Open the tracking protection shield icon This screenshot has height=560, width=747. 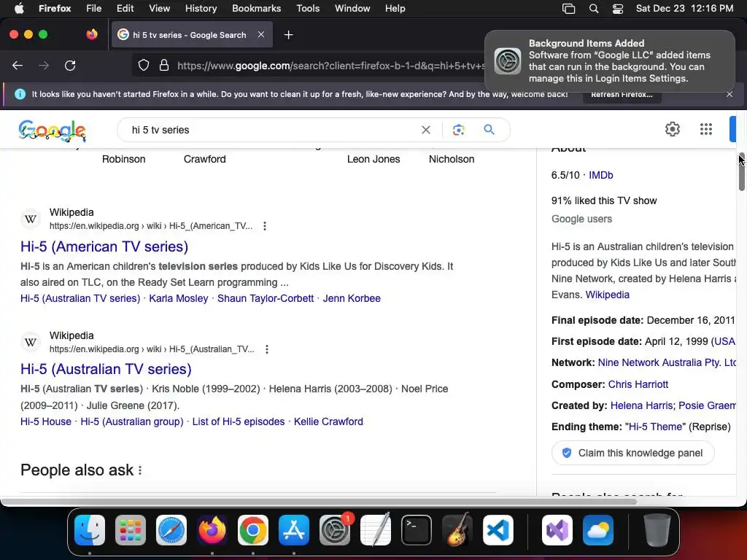pos(144,65)
